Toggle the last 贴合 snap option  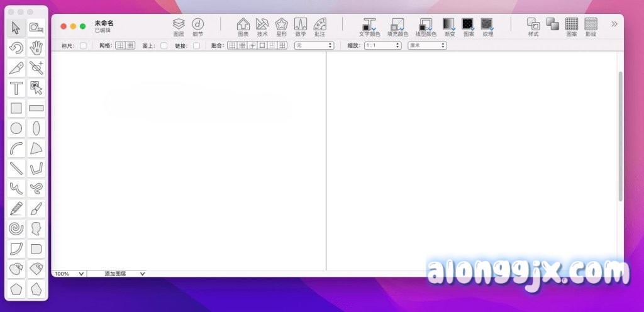(x=282, y=45)
